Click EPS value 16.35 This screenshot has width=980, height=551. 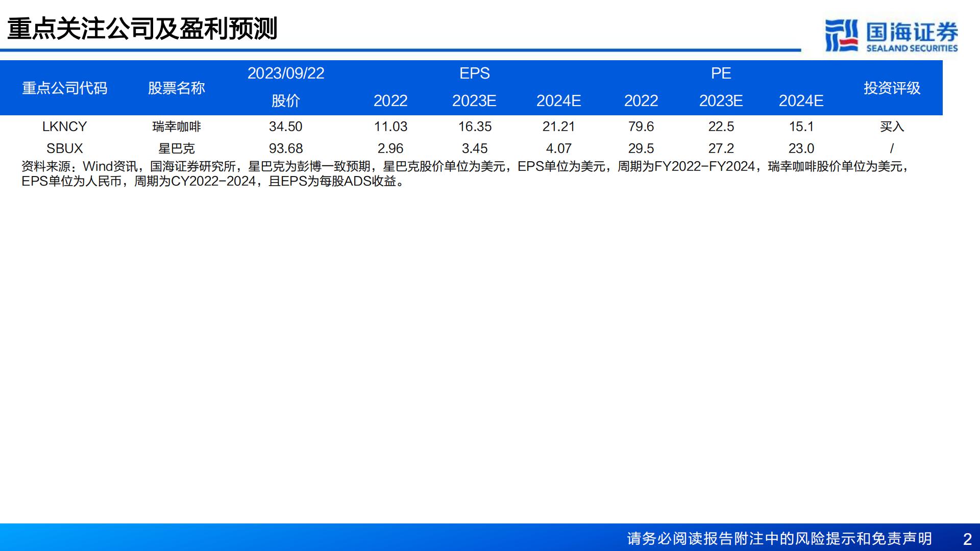coord(475,127)
